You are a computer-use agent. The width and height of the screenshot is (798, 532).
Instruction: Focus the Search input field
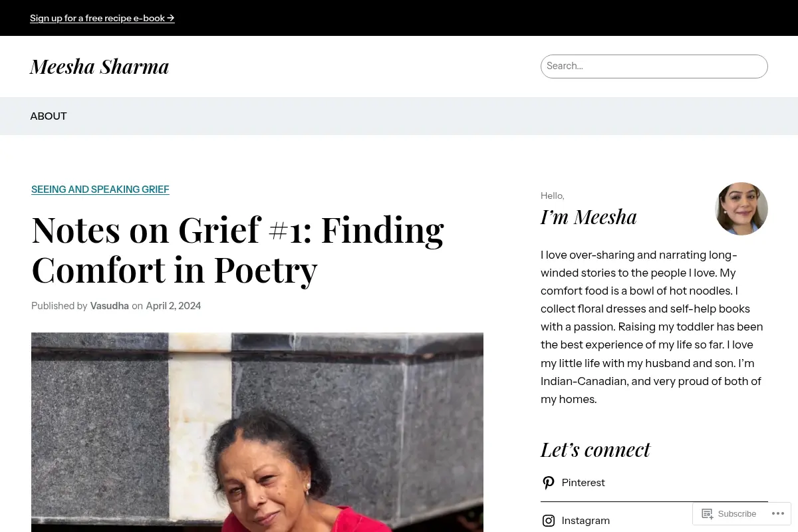coord(654,66)
